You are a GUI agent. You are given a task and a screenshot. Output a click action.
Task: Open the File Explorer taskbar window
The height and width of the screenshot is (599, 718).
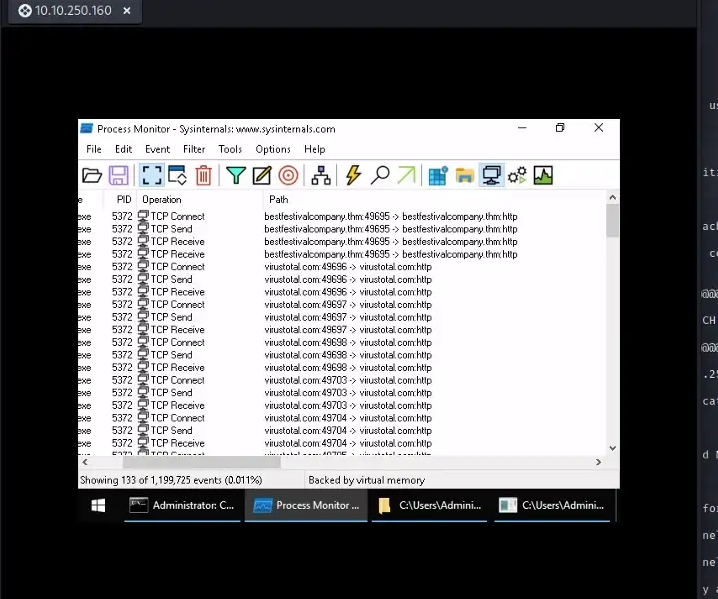[x=429, y=506]
